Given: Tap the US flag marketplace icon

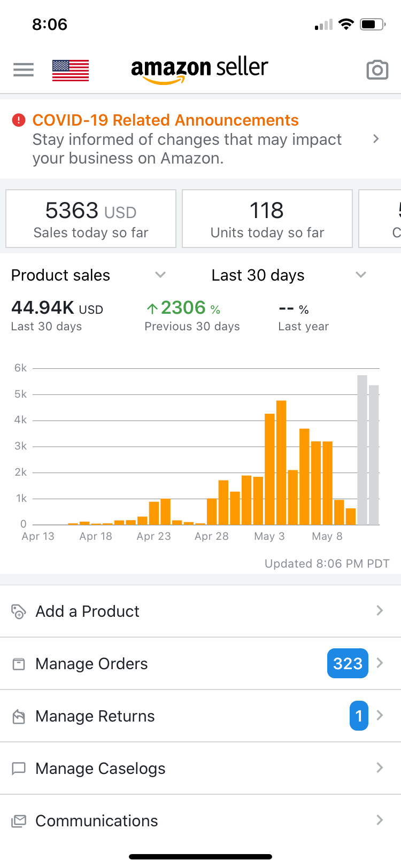Looking at the screenshot, I should click(x=71, y=70).
